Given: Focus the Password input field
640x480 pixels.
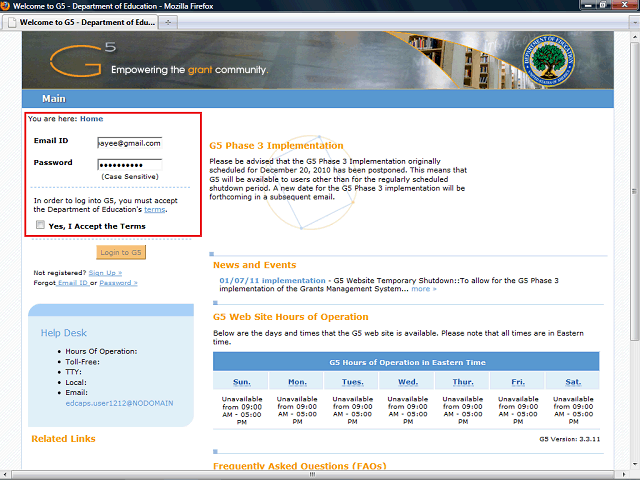Looking at the screenshot, I should coord(129,164).
